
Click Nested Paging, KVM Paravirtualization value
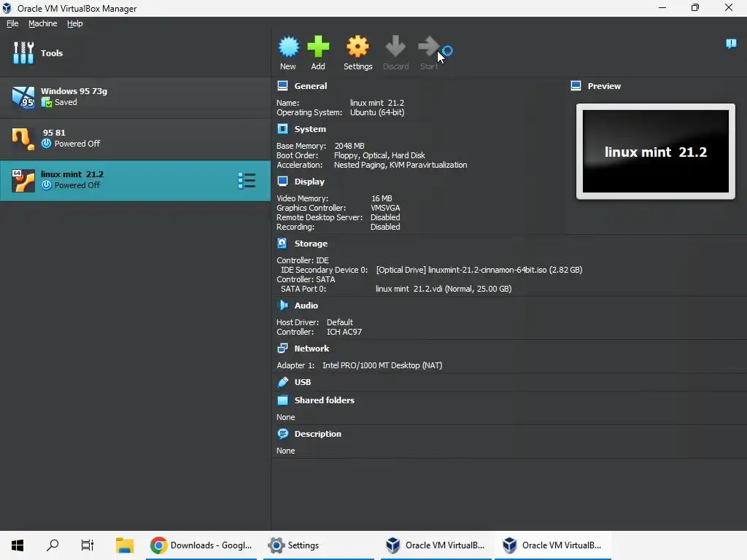pyautogui.click(x=400, y=165)
